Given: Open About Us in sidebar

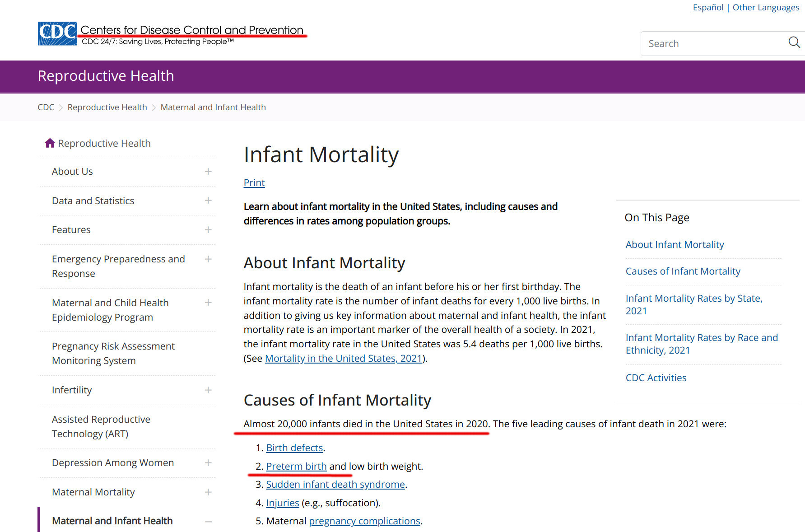Looking at the screenshot, I should [72, 172].
